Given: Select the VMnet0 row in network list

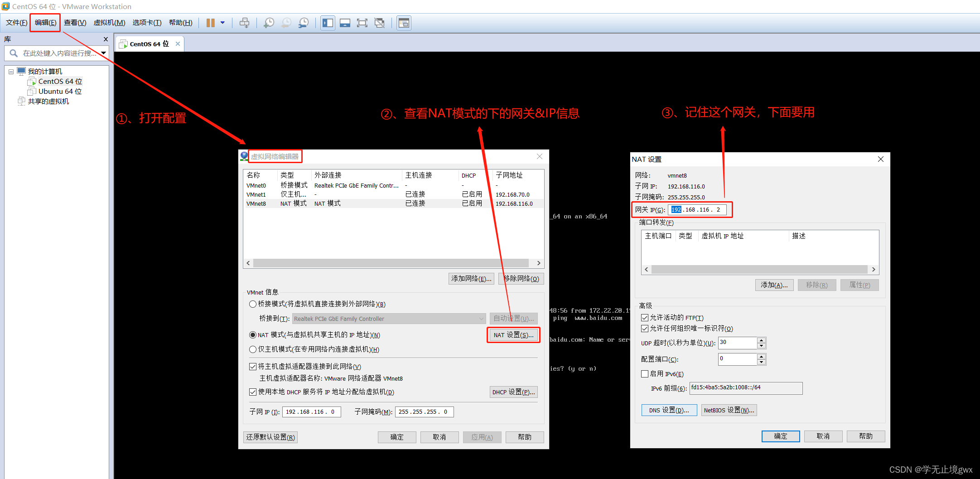Looking at the screenshot, I should point(393,185).
